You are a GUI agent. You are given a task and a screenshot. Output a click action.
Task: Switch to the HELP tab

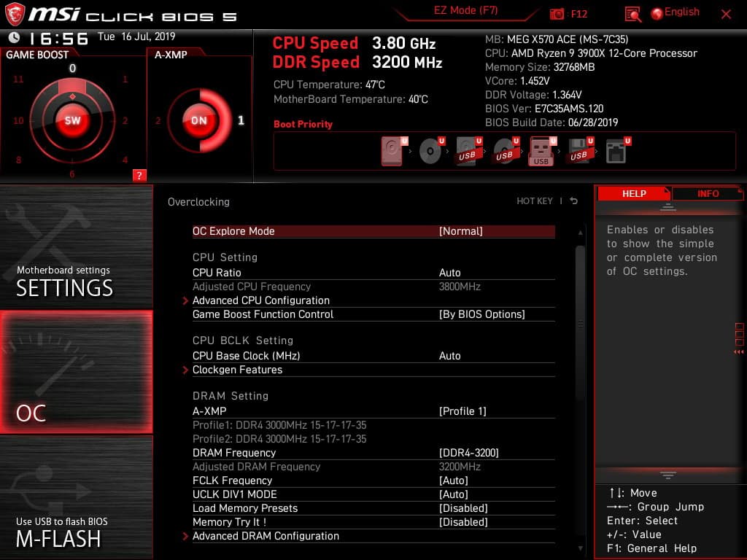coord(634,193)
